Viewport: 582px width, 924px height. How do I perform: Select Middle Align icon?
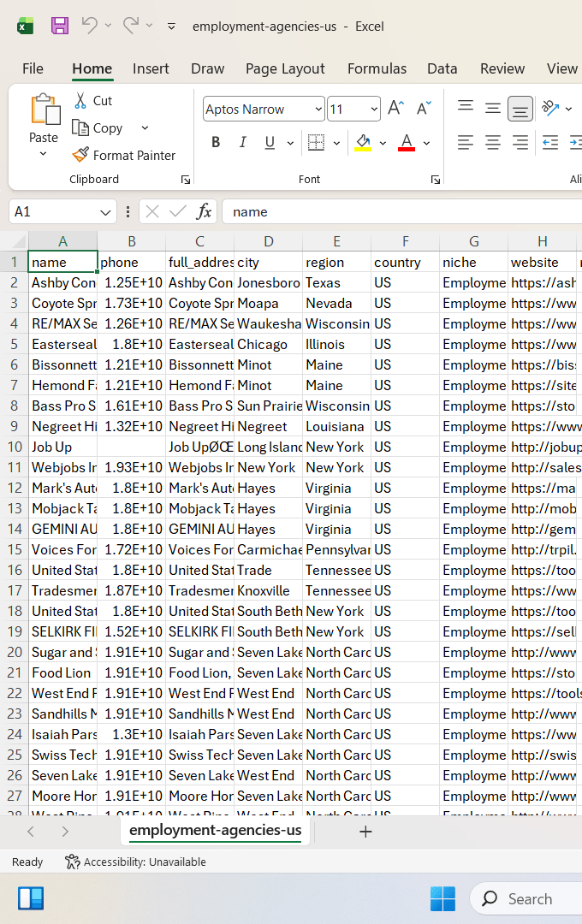pyautogui.click(x=493, y=109)
